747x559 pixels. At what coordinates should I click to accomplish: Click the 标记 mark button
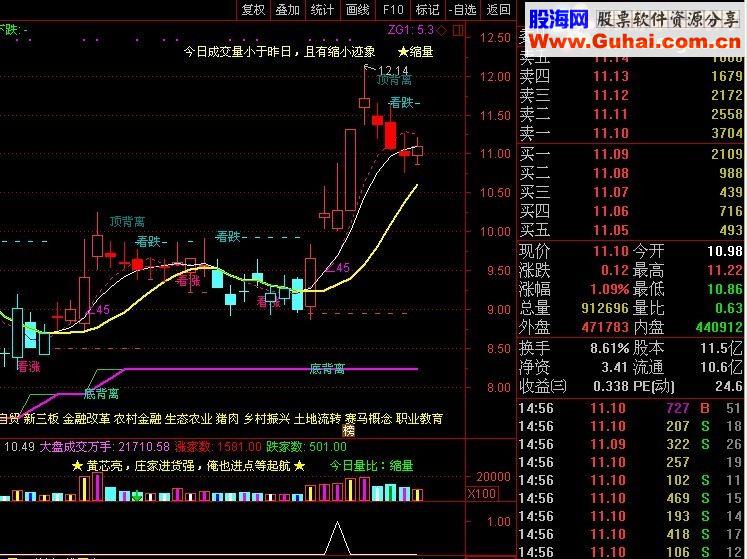(427, 10)
